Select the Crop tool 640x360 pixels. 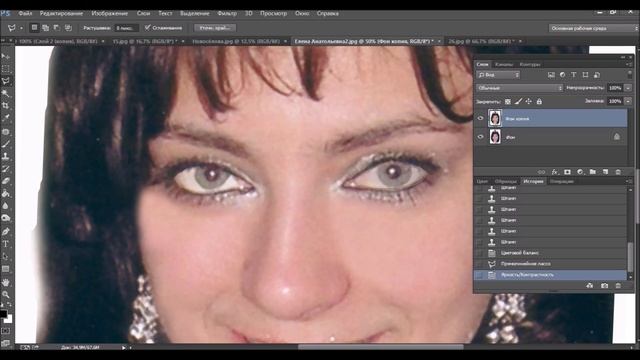point(6,106)
